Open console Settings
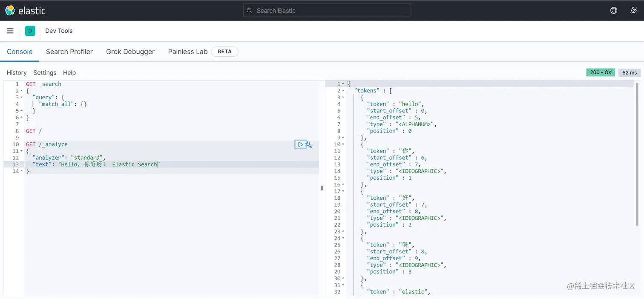Image resolution: width=644 pixels, height=299 pixels. 45,73
